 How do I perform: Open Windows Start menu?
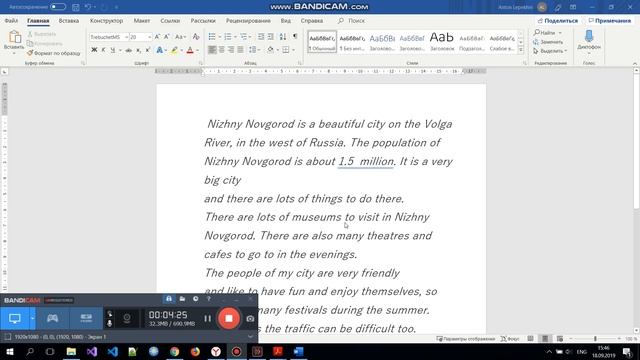tap(9, 351)
